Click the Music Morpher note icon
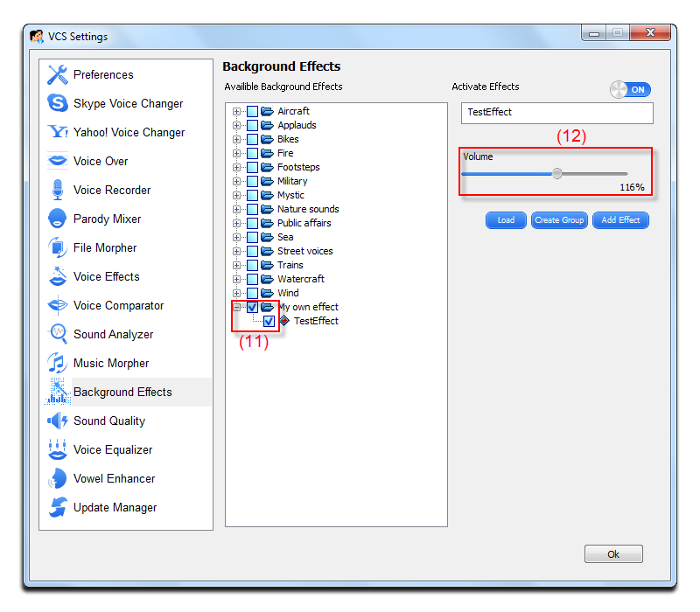The image size is (700, 612). coord(58,363)
